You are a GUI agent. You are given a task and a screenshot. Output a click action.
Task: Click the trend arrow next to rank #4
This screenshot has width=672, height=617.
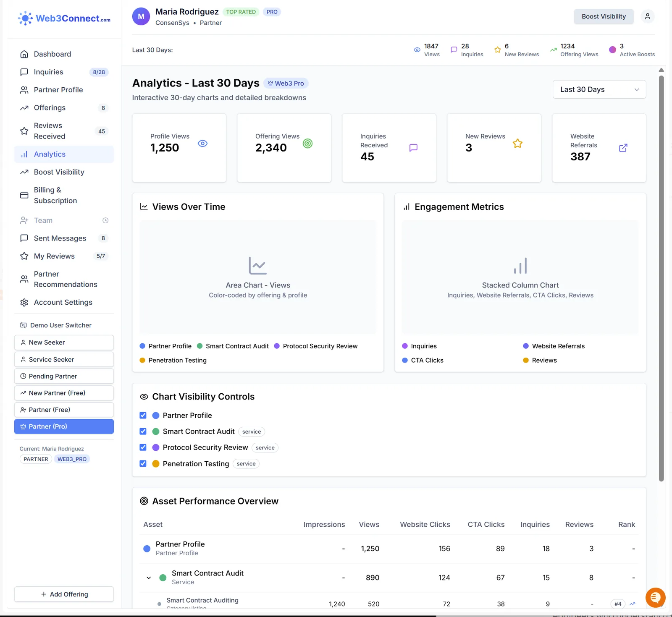pyautogui.click(x=632, y=604)
